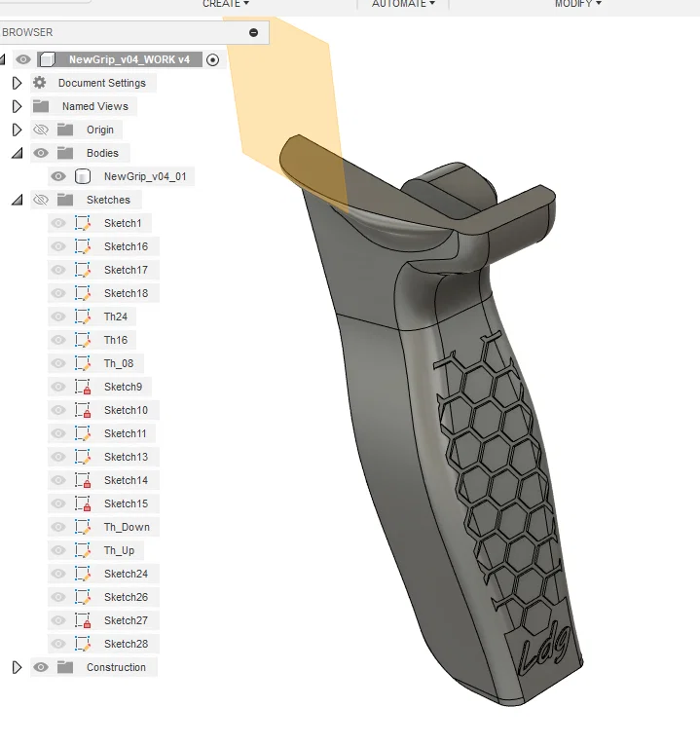The height and width of the screenshot is (745, 700).
Task: Collapse the Bodies node
Action: tap(18, 153)
